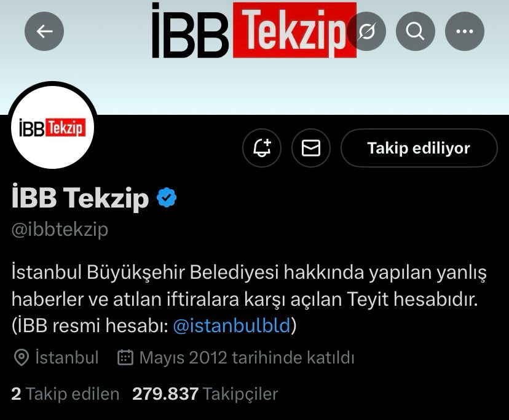
Task: Click the İstanbul location text
Action: point(67,357)
